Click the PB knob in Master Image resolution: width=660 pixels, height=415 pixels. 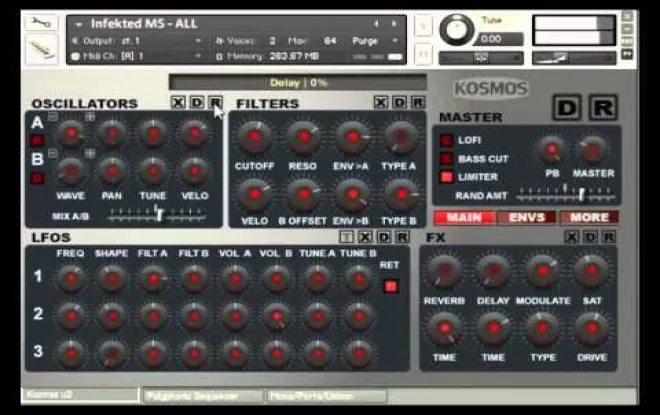point(552,149)
